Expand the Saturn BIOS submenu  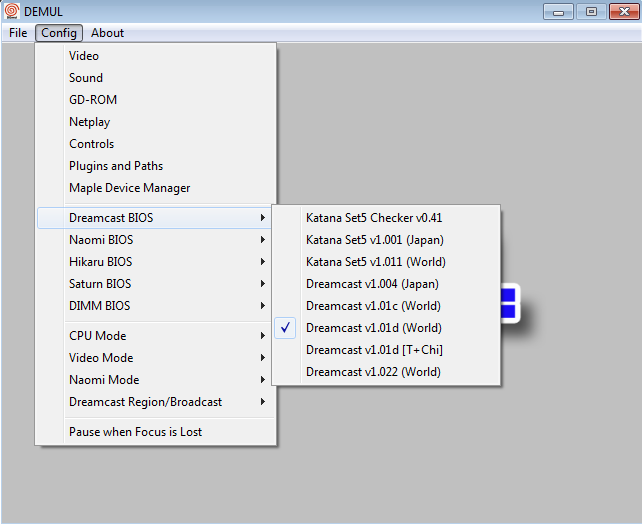click(156, 284)
